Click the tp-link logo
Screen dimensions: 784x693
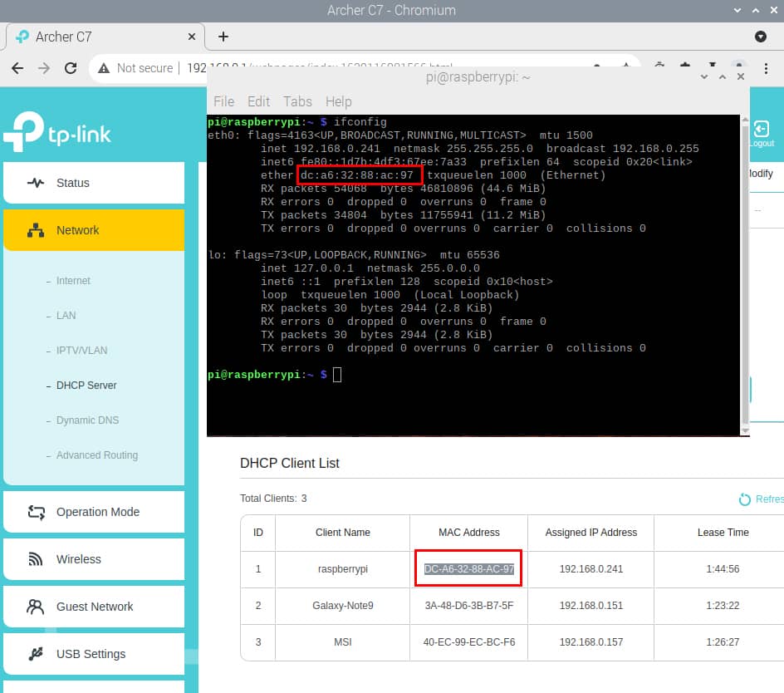tap(57, 131)
